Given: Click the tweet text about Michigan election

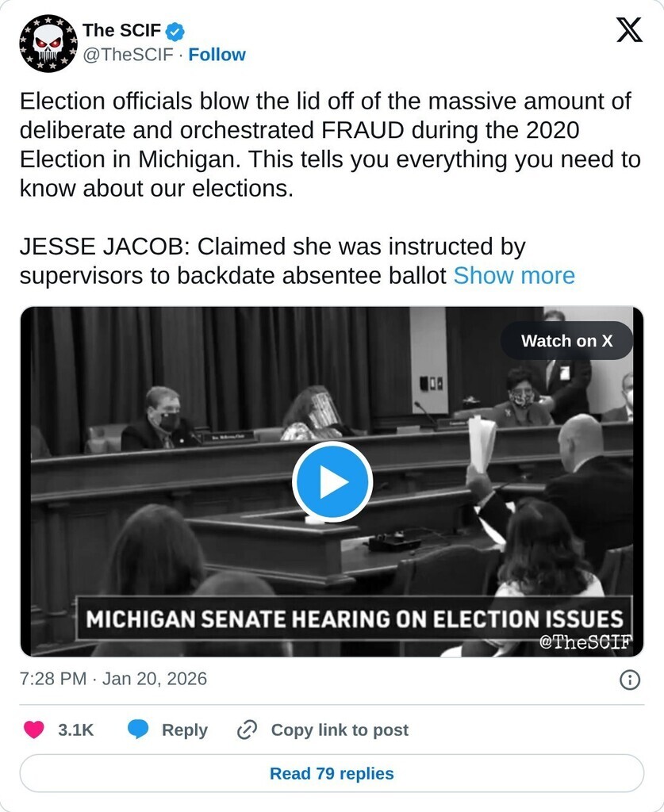Looking at the screenshot, I should 325,144.
